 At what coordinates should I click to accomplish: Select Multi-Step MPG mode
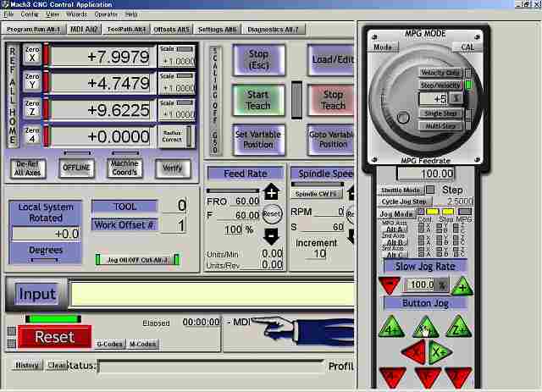pos(440,126)
